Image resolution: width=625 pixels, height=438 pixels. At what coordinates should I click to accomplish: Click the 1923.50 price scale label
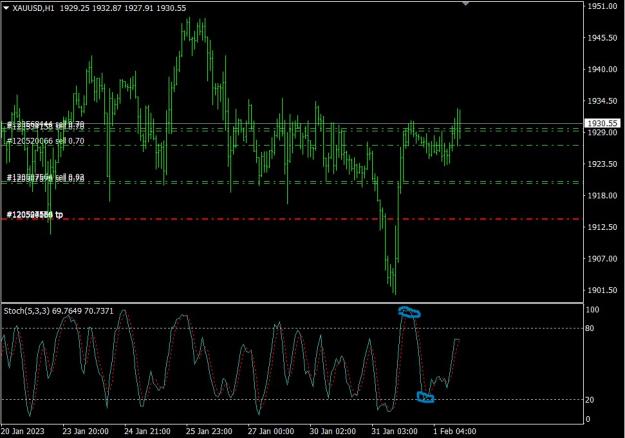(602, 164)
